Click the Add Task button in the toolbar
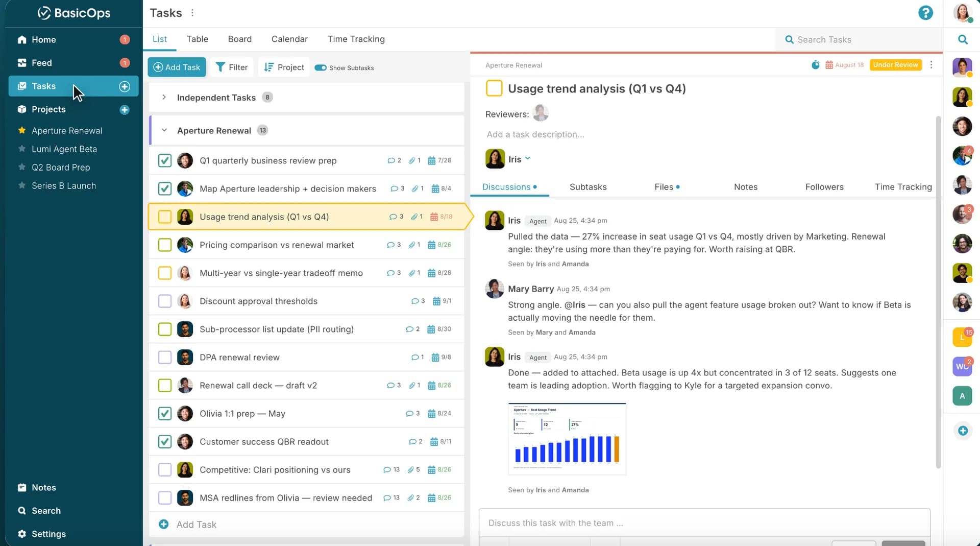 coord(177,67)
